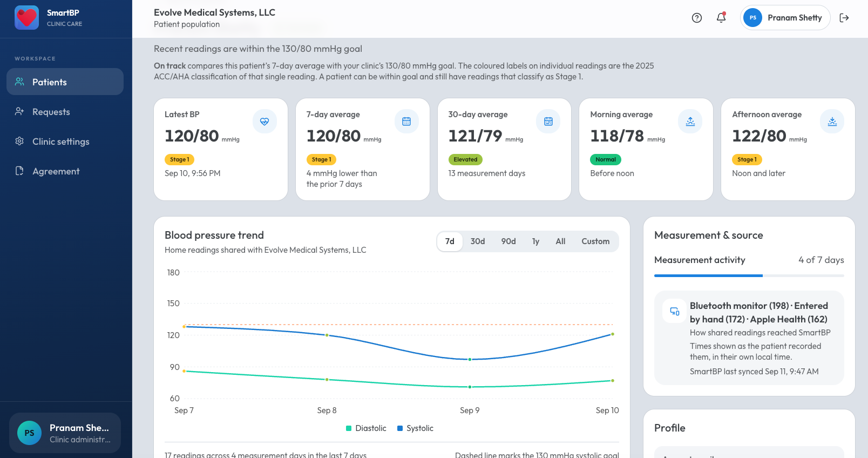Click the Measurement activity progress bar
Image resolution: width=868 pixels, height=458 pixels.
pyautogui.click(x=749, y=275)
